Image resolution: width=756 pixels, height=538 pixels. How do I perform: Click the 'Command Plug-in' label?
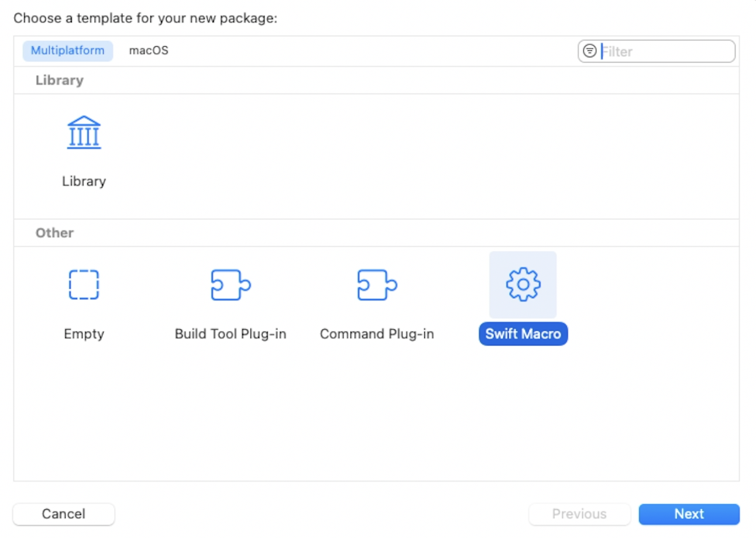(377, 334)
